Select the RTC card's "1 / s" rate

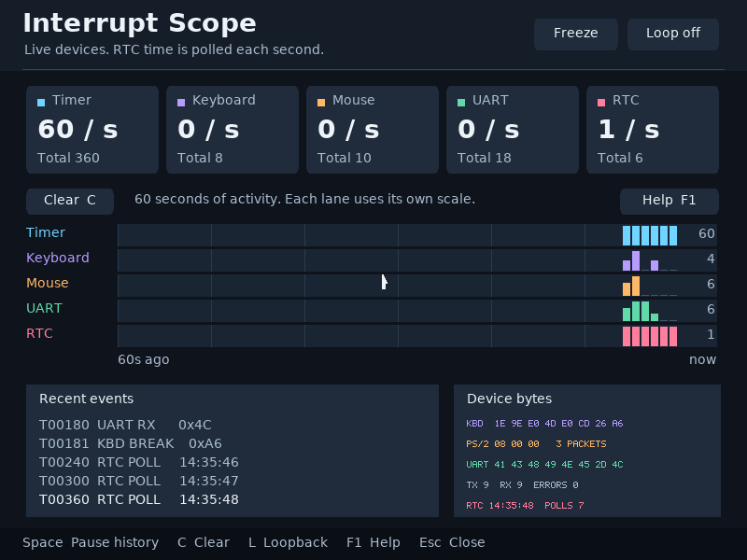click(x=628, y=129)
